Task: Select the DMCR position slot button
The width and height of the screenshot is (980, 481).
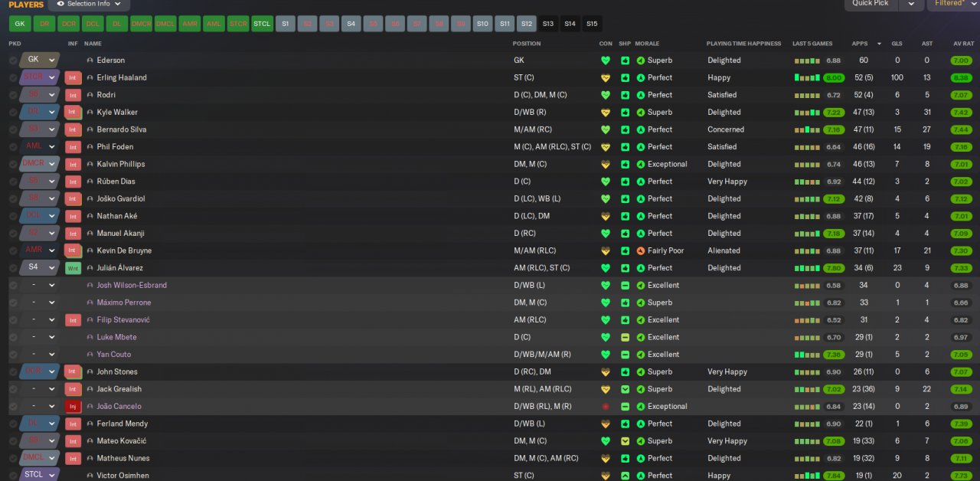Action: (142, 24)
